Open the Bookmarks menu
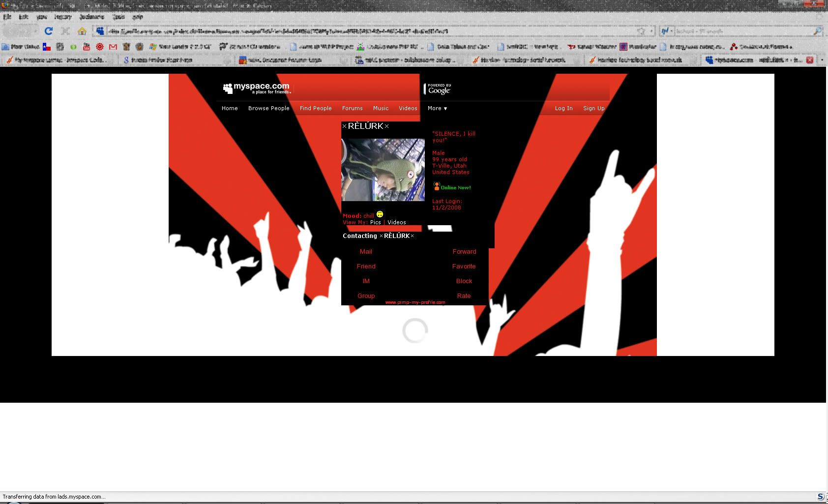 point(92,17)
